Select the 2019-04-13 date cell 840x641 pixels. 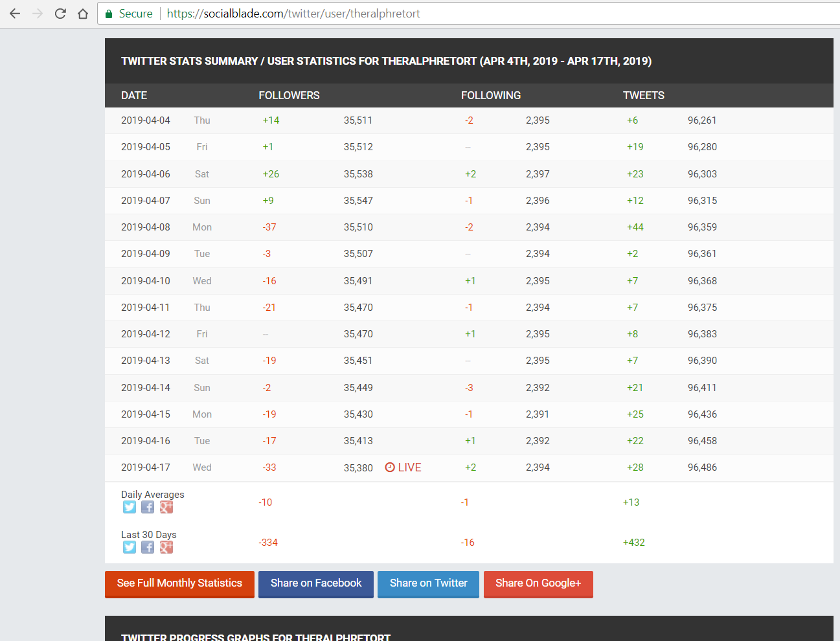[x=146, y=361]
